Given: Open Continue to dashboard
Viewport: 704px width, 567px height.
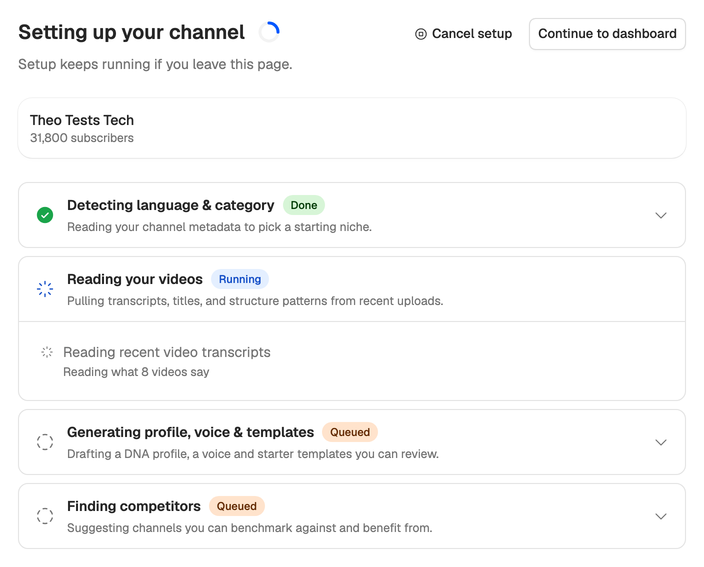Looking at the screenshot, I should 607,34.
